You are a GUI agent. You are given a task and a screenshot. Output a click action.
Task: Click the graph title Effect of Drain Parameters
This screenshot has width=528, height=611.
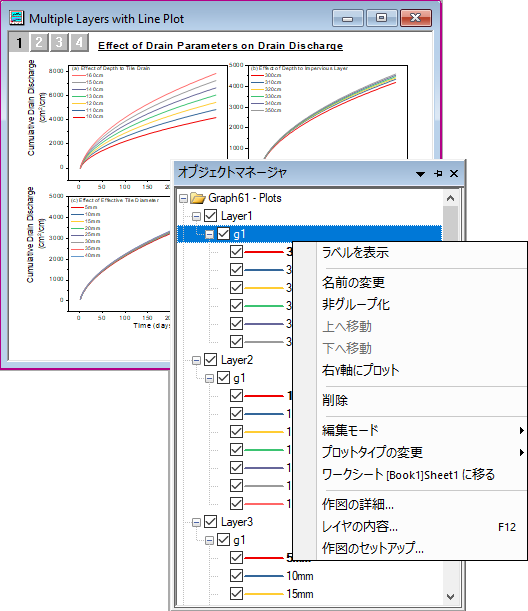pyautogui.click(x=221, y=46)
